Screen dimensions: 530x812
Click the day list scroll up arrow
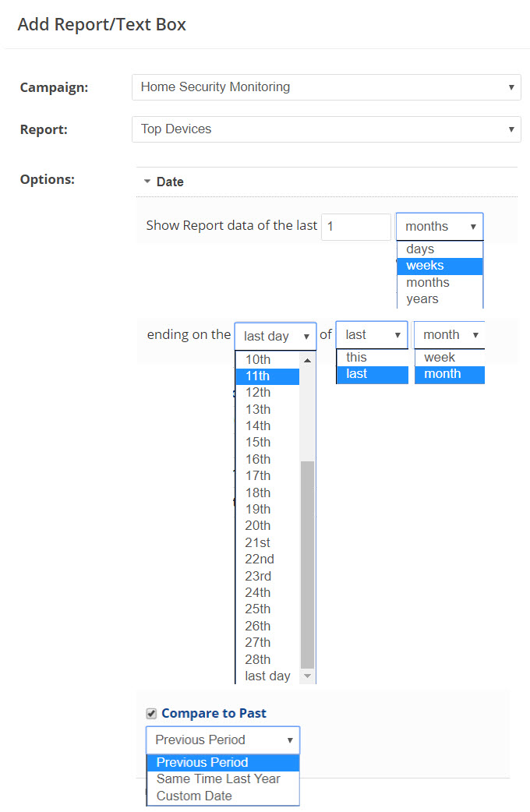307,360
